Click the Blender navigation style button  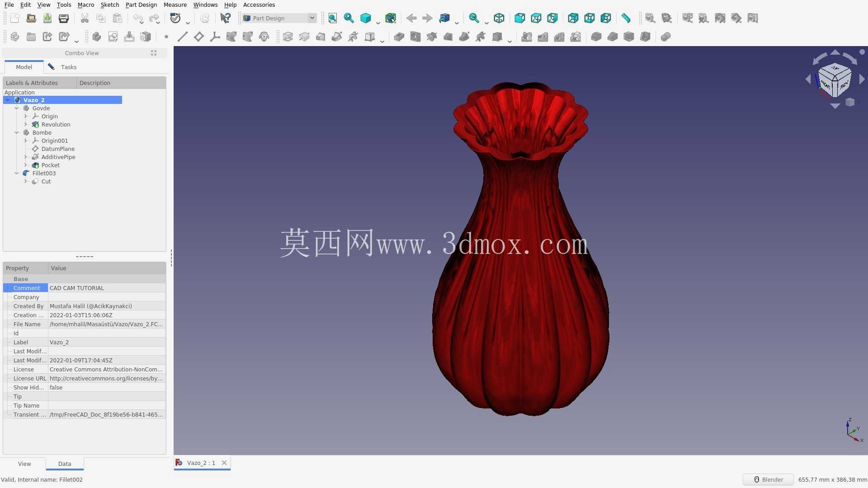(x=768, y=479)
